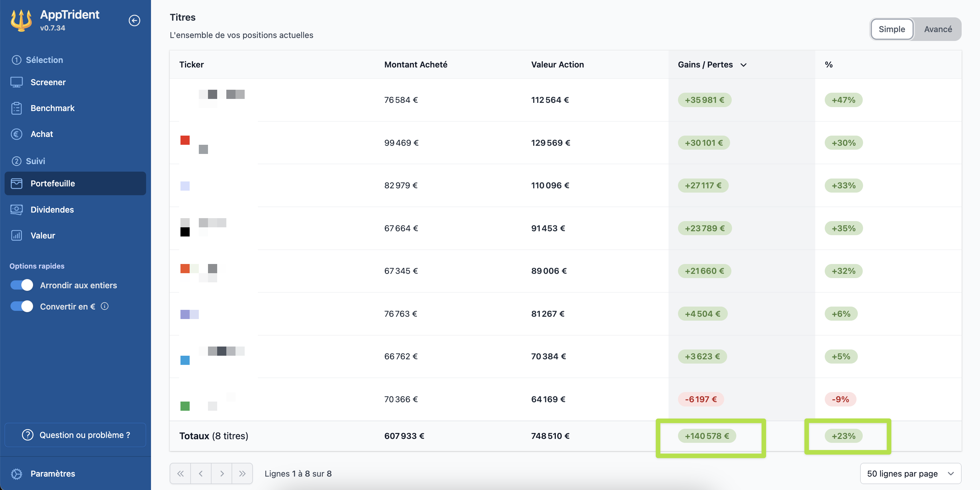The width and height of the screenshot is (980, 490).
Task: Click the step 2 Suivi circle icon
Action: tap(16, 161)
